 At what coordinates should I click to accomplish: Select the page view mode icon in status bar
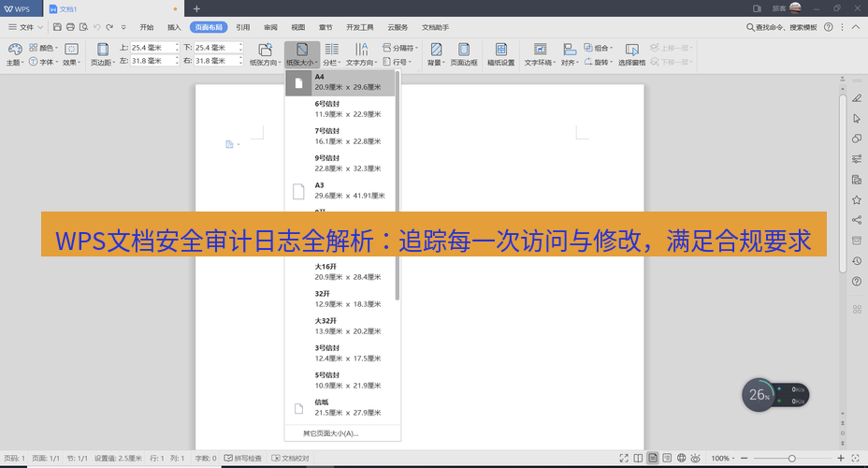pyautogui.click(x=653, y=458)
